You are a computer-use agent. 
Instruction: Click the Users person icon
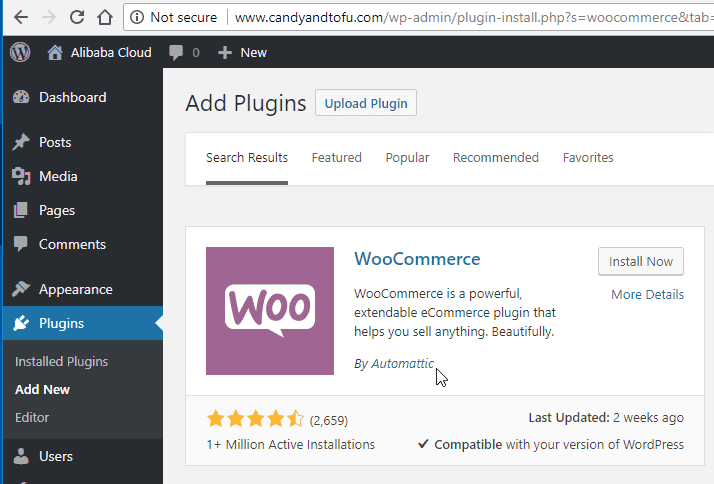click(21, 456)
